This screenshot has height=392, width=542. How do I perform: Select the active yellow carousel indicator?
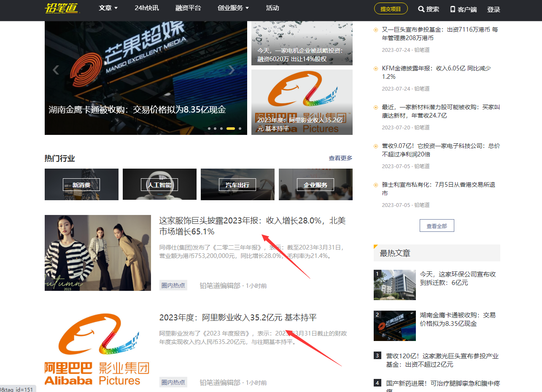point(231,129)
